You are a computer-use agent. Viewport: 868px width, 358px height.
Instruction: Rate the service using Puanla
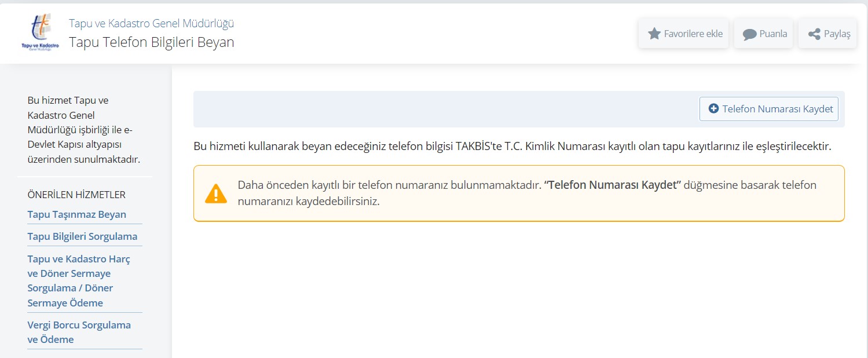tap(763, 33)
